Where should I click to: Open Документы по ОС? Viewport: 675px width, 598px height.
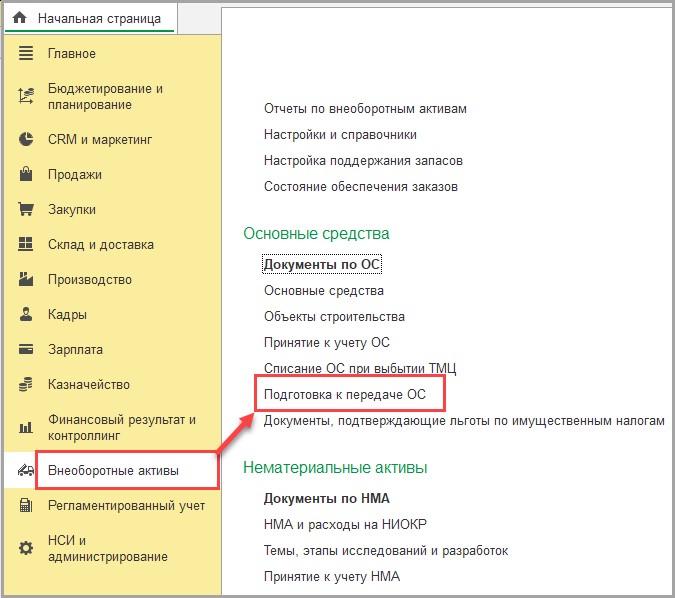(x=322, y=264)
